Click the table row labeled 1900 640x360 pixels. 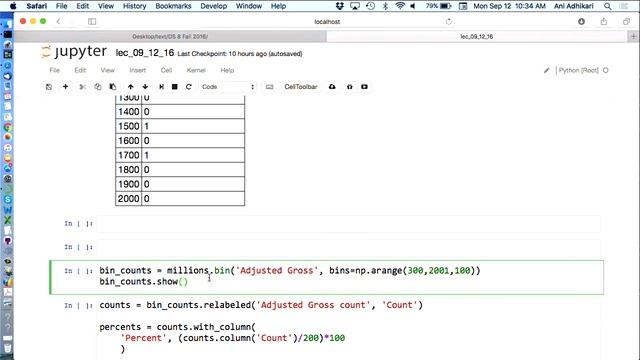tap(180, 184)
